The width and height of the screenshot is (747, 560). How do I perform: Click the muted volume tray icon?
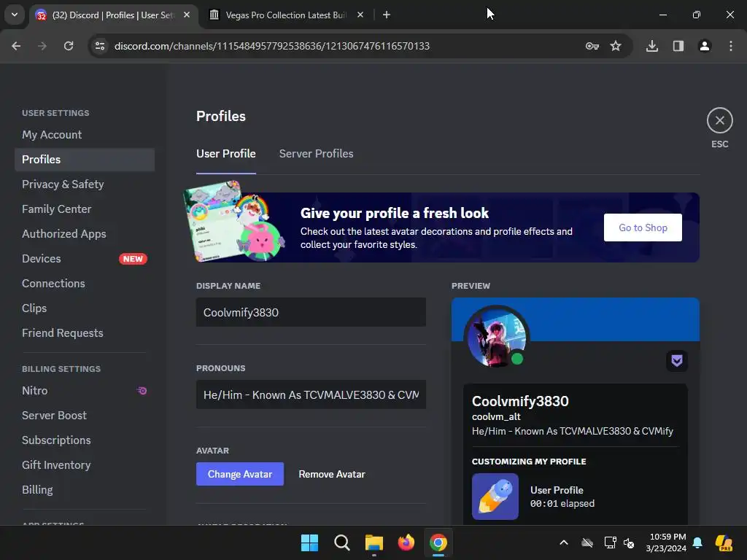pos(629,542)
